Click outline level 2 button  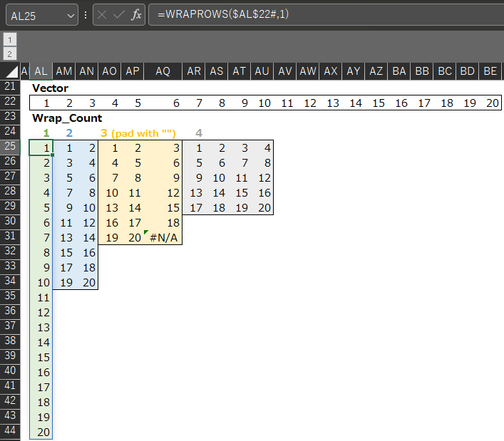tap(10, 54)
